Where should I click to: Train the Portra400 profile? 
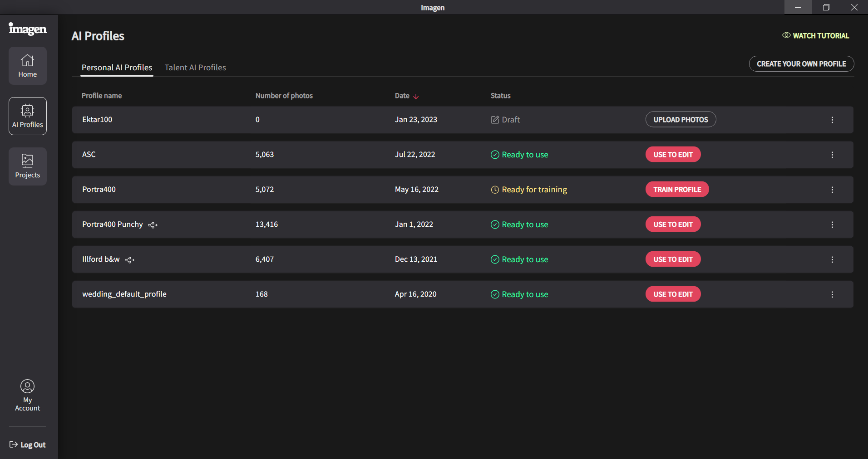(x=677, y=190)
